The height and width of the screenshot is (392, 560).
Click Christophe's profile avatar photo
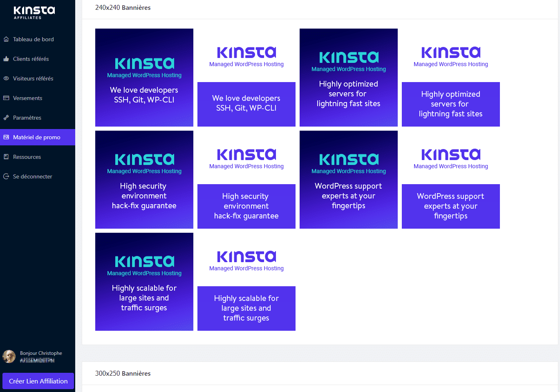click(9, 356)
